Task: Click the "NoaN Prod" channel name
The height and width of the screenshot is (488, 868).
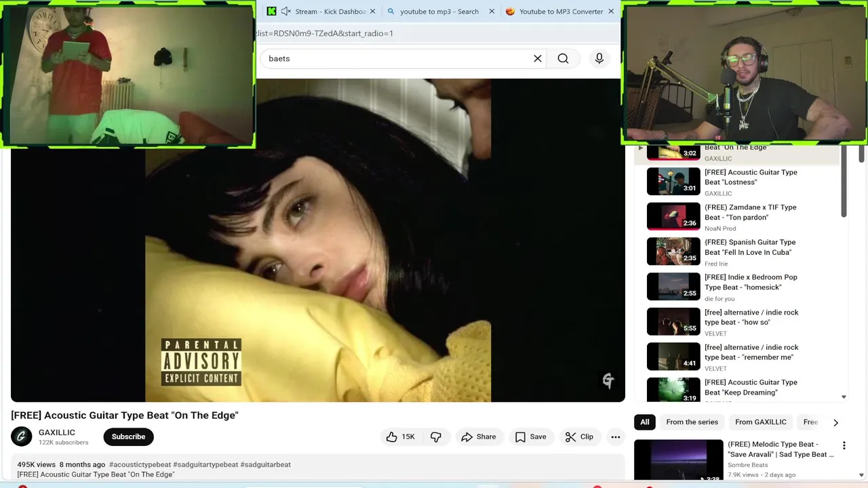Action: [720, 228]
